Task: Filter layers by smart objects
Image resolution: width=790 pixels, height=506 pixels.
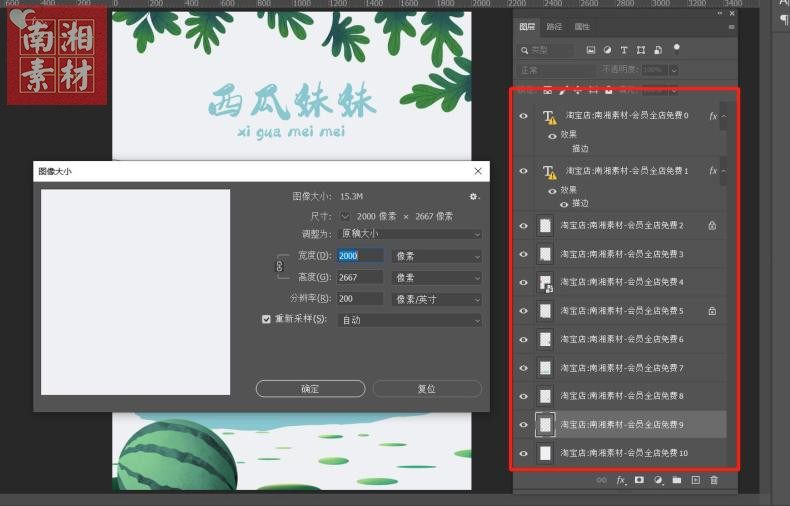Action: (x=658, y=49)
